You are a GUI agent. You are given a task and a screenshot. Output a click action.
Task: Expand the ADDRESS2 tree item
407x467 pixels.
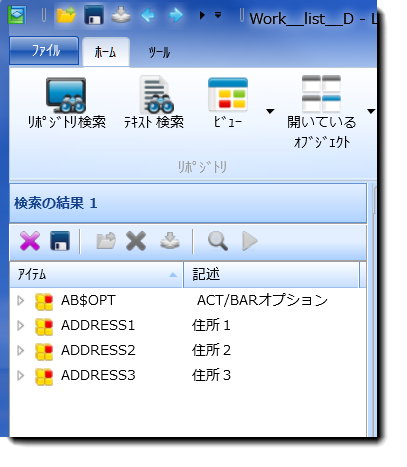pos(21,350)
